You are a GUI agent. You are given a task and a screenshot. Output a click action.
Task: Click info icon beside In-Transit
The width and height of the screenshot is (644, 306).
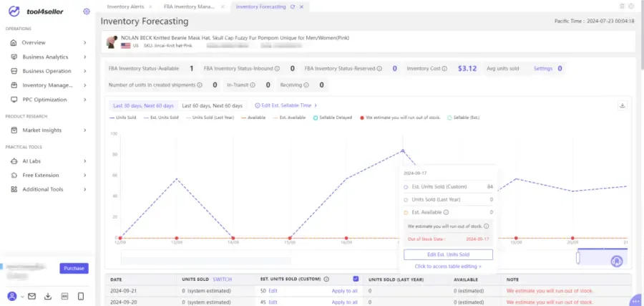(x=253, y=85)
